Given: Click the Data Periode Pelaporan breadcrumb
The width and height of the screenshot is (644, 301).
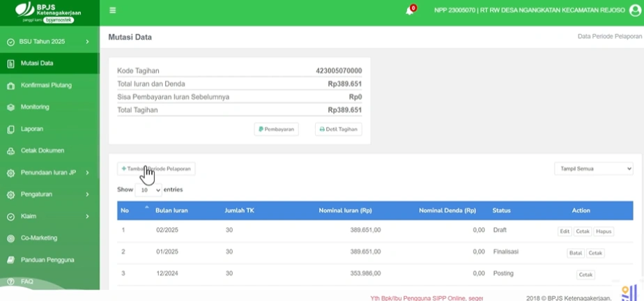Looking at the screenshot, I should 609,36.
